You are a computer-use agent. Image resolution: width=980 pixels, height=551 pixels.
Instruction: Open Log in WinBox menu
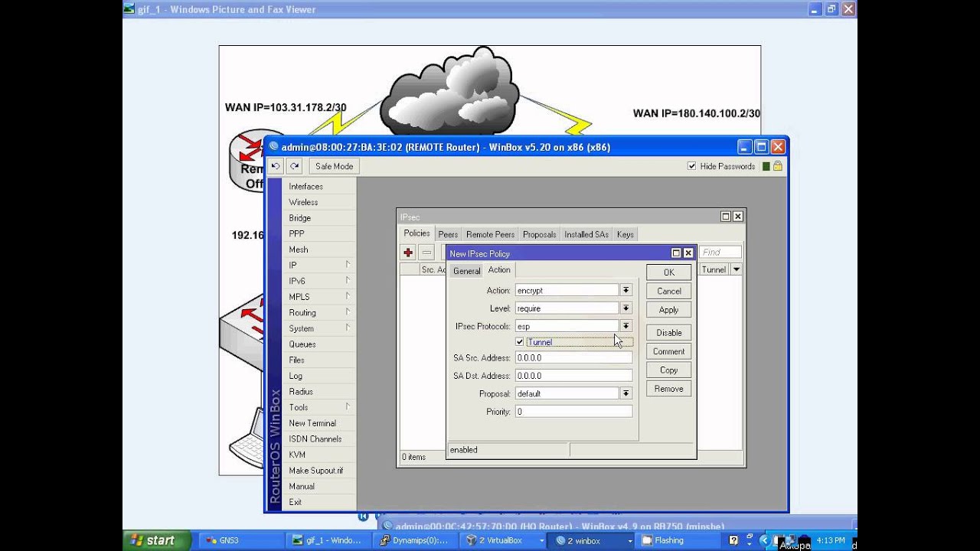[319, 376]
